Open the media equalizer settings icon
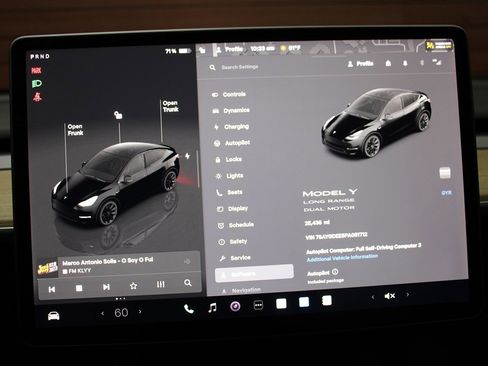 (x=160, y=284)
